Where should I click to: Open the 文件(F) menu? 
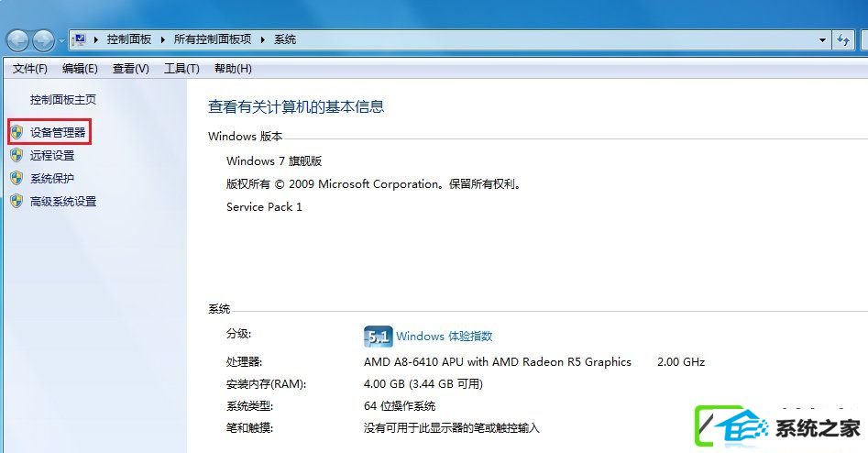click(30, 69)
